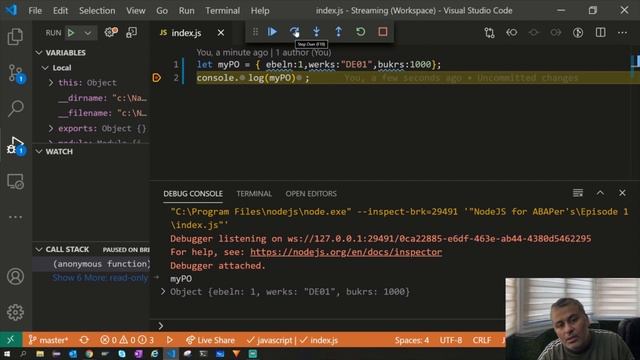Synchronize changes in status bar
640x360 pixels.
[x=84, y=340]
